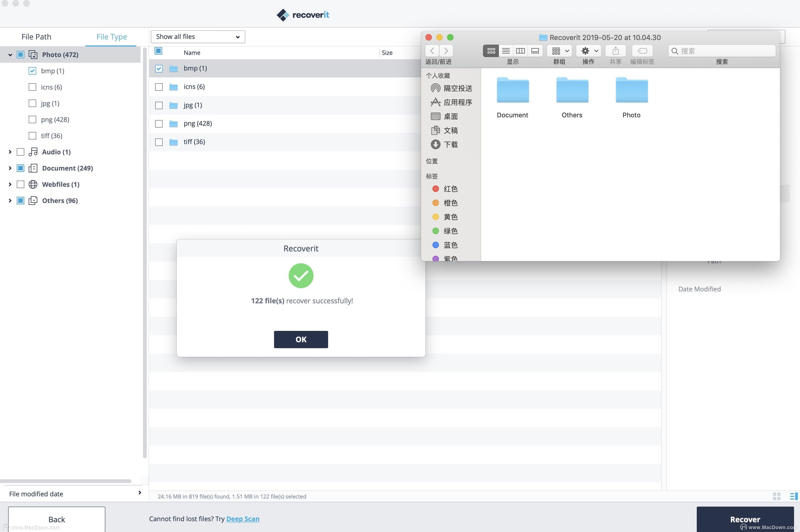This screenshot has height=532, width=800.
Task: Click the Red (红色) tag
Action: (445, 189)
